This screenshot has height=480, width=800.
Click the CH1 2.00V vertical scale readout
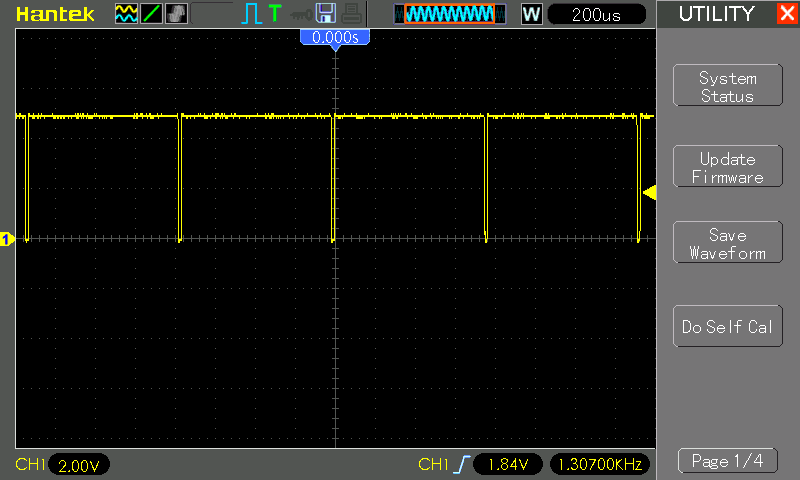pos(79,465)
